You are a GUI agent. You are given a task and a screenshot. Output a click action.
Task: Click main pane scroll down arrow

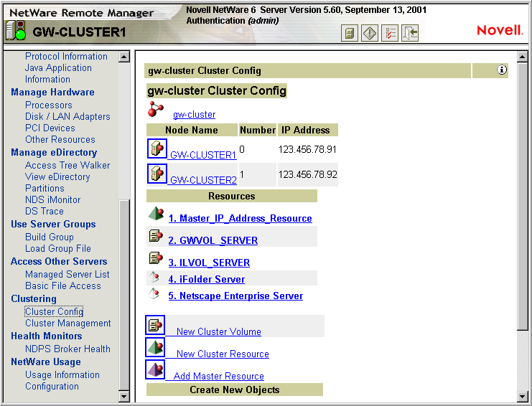[x=522, y=396]
